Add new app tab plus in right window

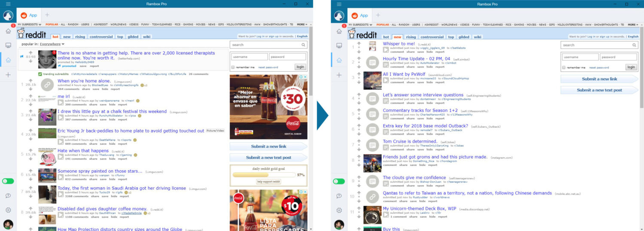point(378,15)
